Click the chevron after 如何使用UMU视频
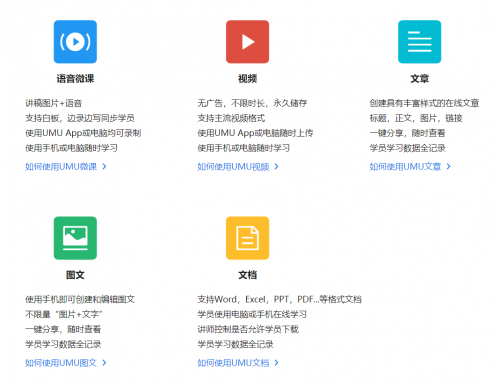500x386 pixels. pyautogui.click(x=276, y=166)
